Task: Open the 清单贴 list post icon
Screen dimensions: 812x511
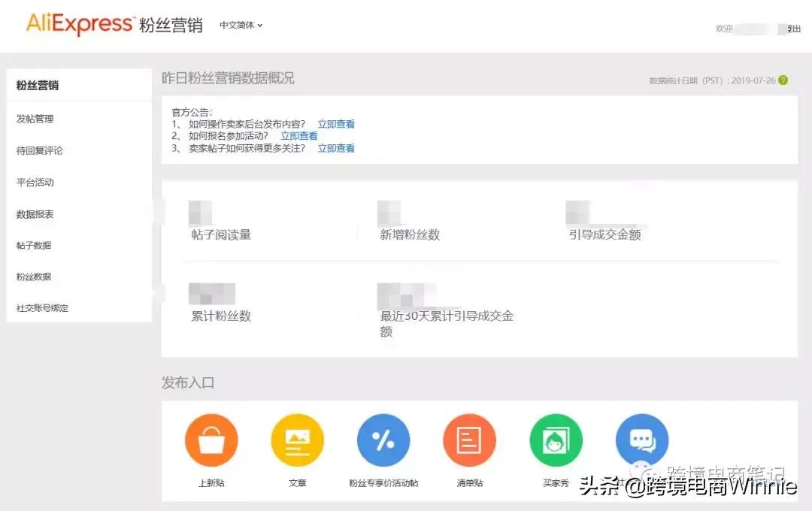Action: click(x=469, y=440)
